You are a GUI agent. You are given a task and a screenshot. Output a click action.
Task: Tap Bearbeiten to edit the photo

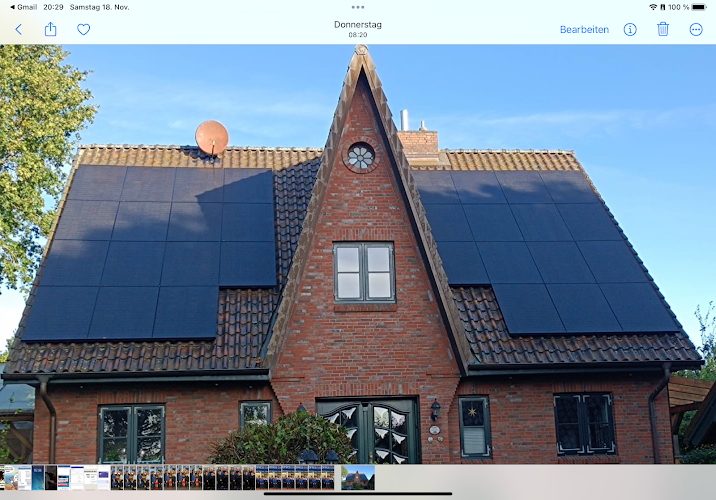(x=584, y=29)
